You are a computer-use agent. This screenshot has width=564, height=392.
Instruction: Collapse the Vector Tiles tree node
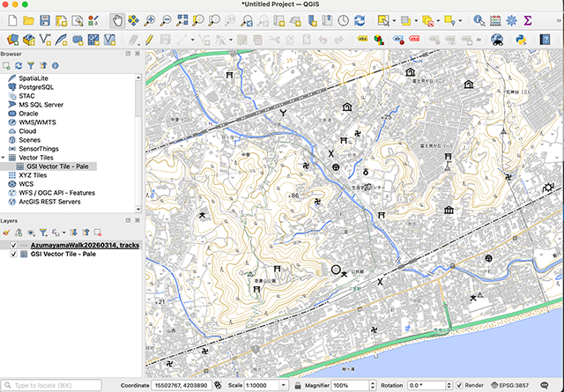4,158
